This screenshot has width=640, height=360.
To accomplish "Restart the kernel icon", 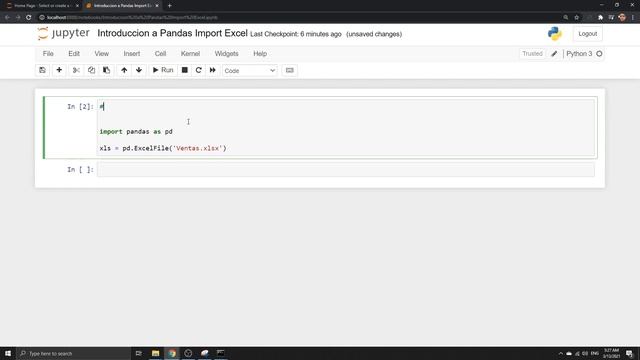I will (198, 70).
